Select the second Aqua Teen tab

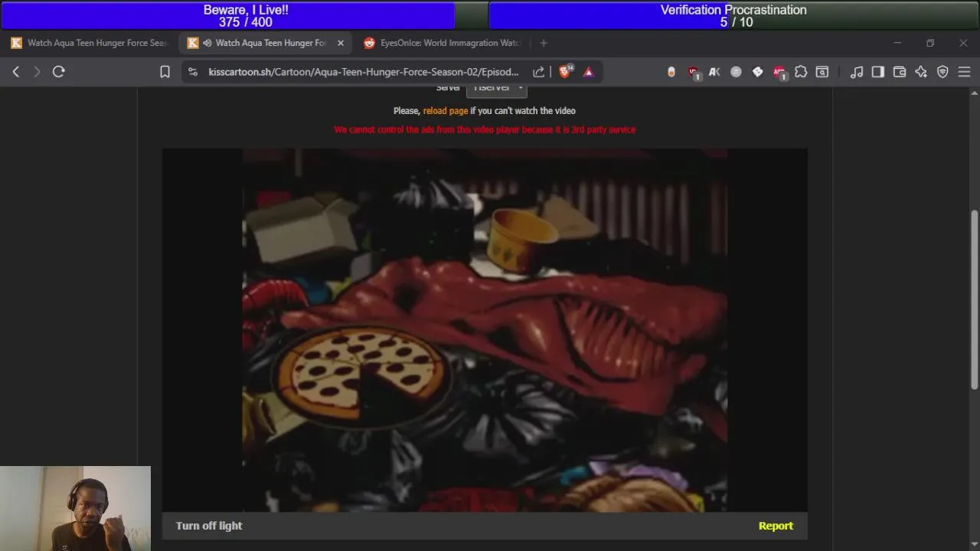tap(266, 43)
